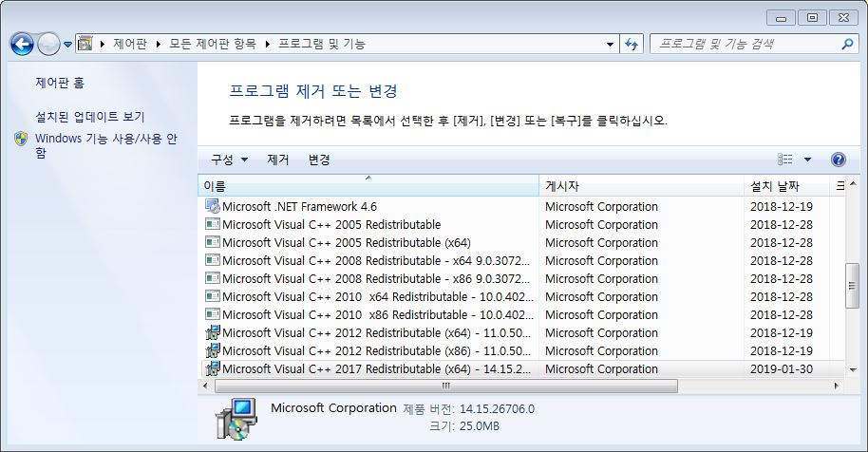Click installer icon of Visual C++ 2017 (x64)
This screenshot has height=452, width=868.
click(213, 368)
